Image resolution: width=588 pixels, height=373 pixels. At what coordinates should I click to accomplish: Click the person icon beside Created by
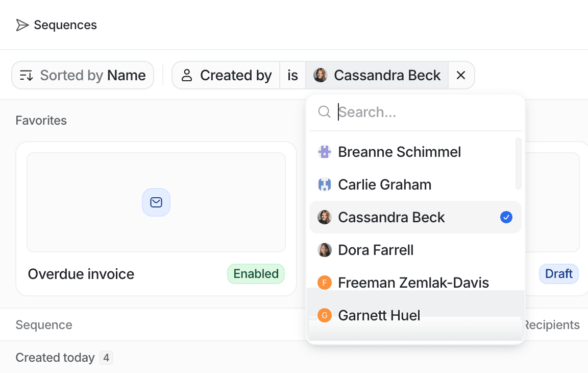pos(187,76)
